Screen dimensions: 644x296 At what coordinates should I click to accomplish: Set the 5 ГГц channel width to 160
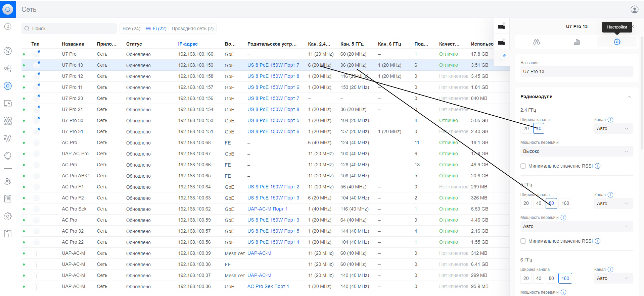(565, 203)
